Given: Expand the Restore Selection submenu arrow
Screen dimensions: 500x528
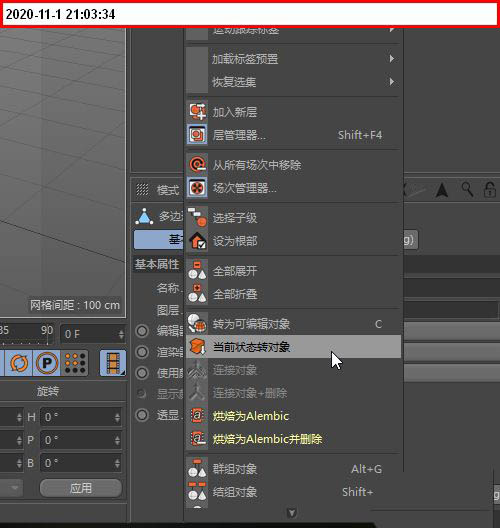Looking at the screenshot, I should pyautogui.click(x=392, y=82).
